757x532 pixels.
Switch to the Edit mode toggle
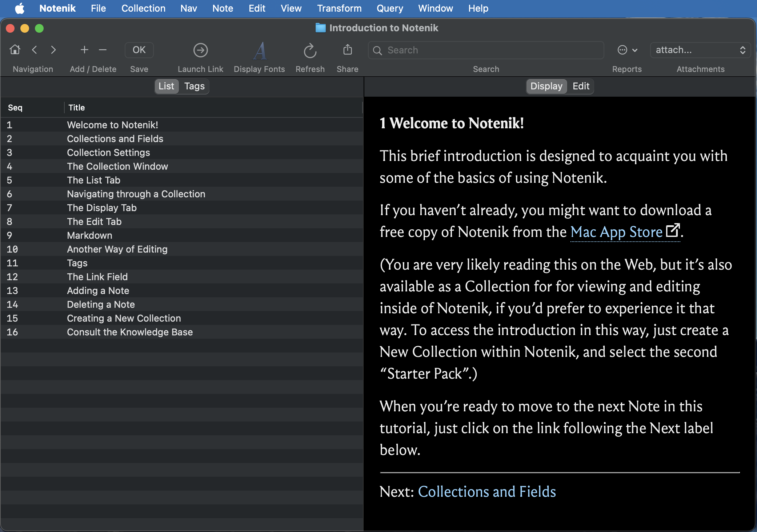pyautogui.click(x=581, y=86)
